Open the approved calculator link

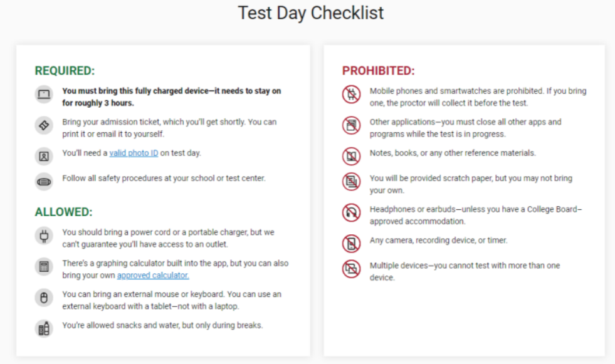[153, 276]
